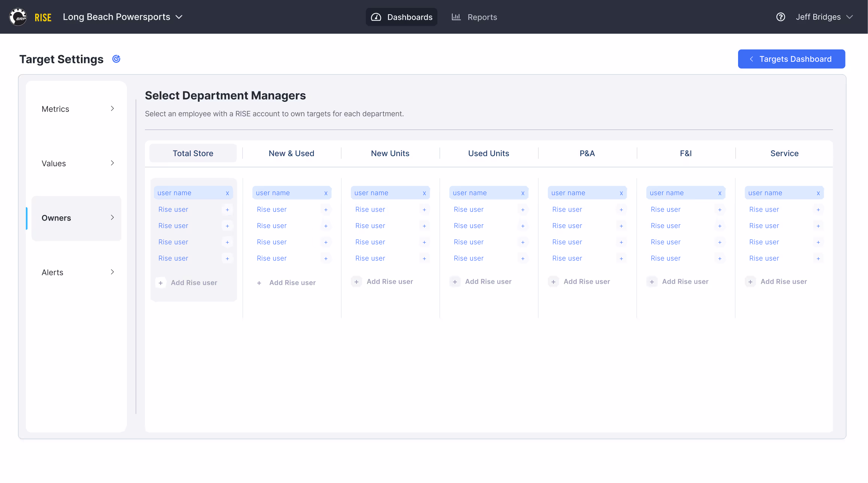The height and width of the screenshot is (483, 868).
Task: Select the New Units department tab
Action: pos(390,153)
